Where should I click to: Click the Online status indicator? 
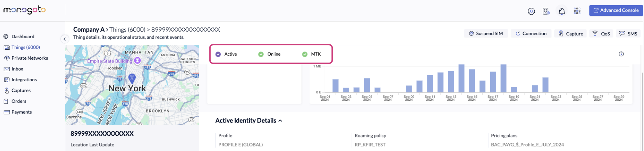[x=269, y=54]
